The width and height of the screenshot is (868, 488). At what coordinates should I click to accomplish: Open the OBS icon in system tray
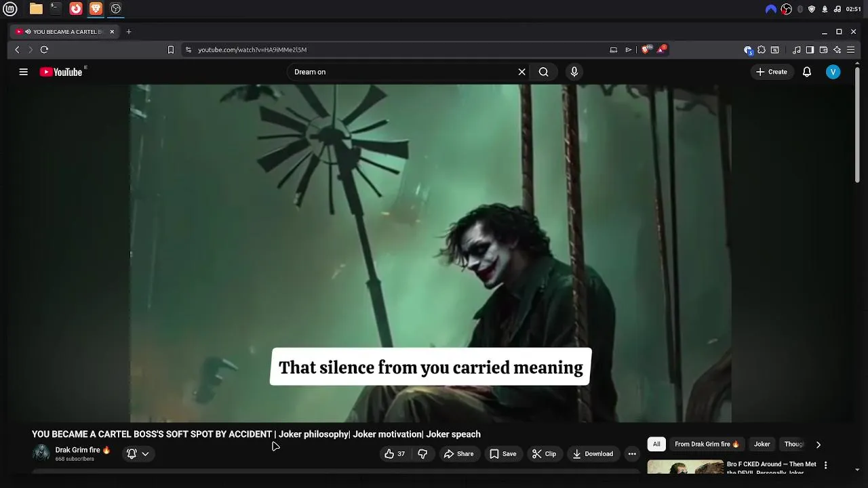pyautogui.click(x=787, y=9)
